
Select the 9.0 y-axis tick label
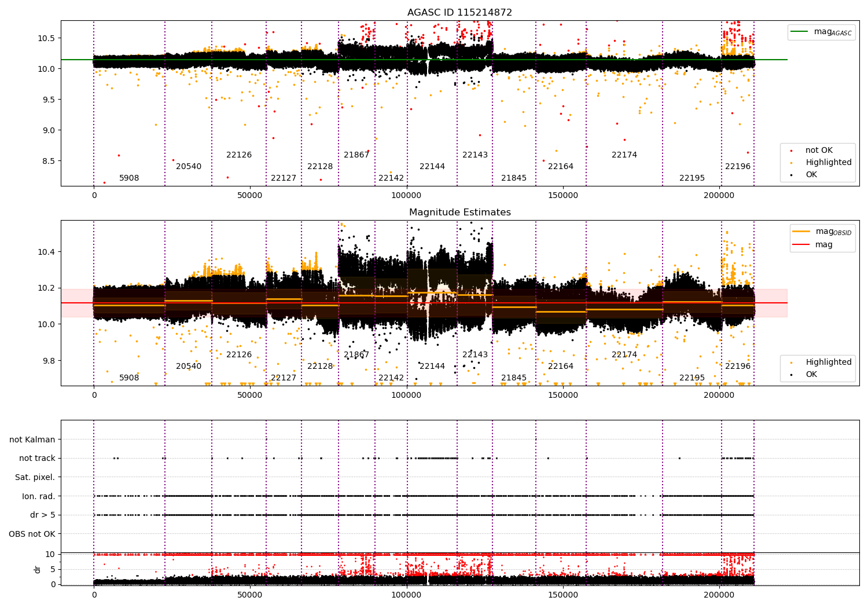coord(49,130)
